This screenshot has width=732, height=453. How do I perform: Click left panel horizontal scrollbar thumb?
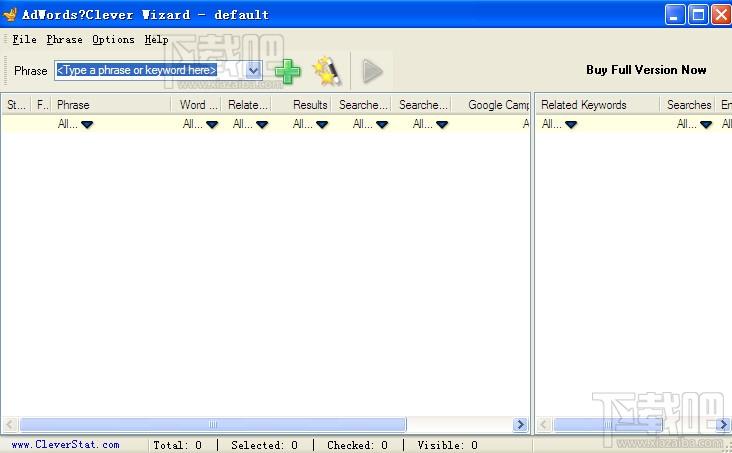click(213, 425)
